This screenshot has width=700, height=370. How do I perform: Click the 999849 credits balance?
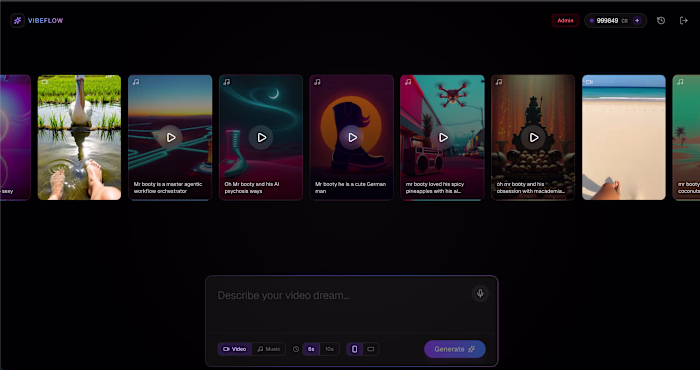click(x=607, y=21)
